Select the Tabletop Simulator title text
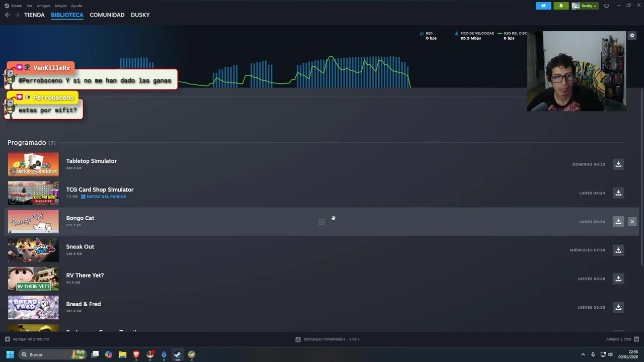This screenshot has width=644, height=362. tap(91, 161)
